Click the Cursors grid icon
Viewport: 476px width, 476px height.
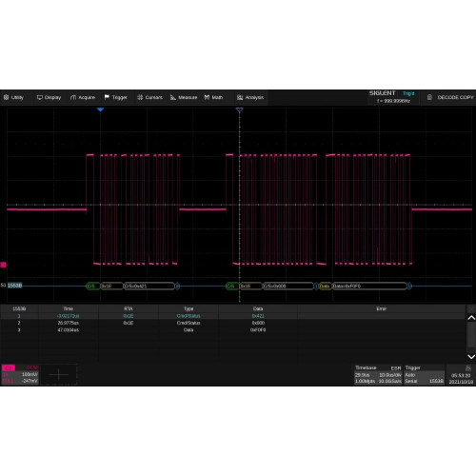coord(140,97)
